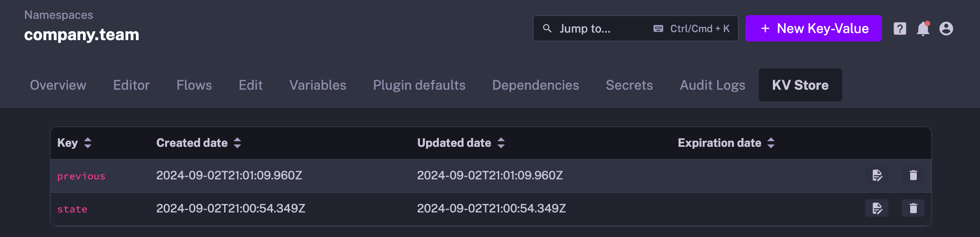Sort table by Key column

(x=88, y=143)
